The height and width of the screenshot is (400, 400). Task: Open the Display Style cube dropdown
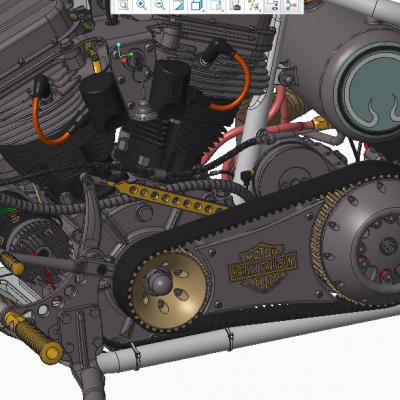click(x=197, y=5)
